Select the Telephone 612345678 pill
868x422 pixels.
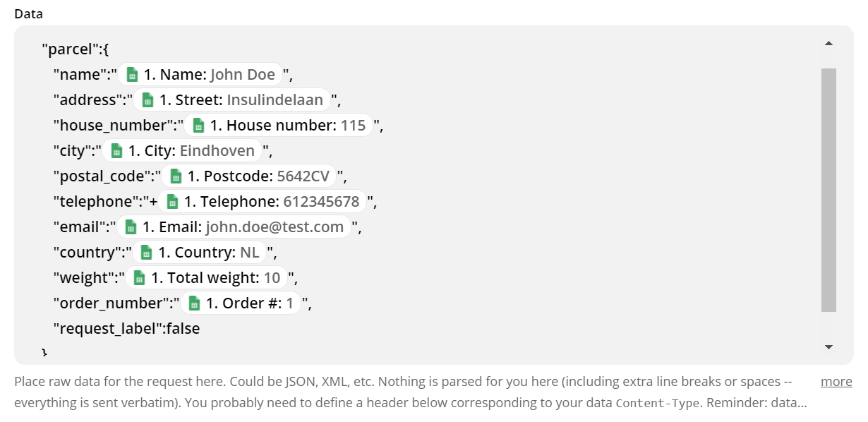pyautogui.click(x=263, y=202)
